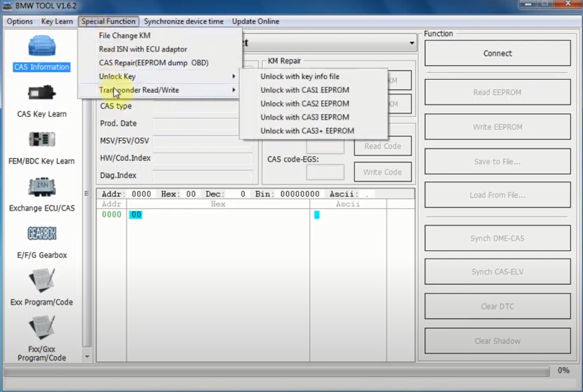This screenshot has width=583, height=392.
Task: Click the Read EEPROM button
Action: [x=497, y=92]
